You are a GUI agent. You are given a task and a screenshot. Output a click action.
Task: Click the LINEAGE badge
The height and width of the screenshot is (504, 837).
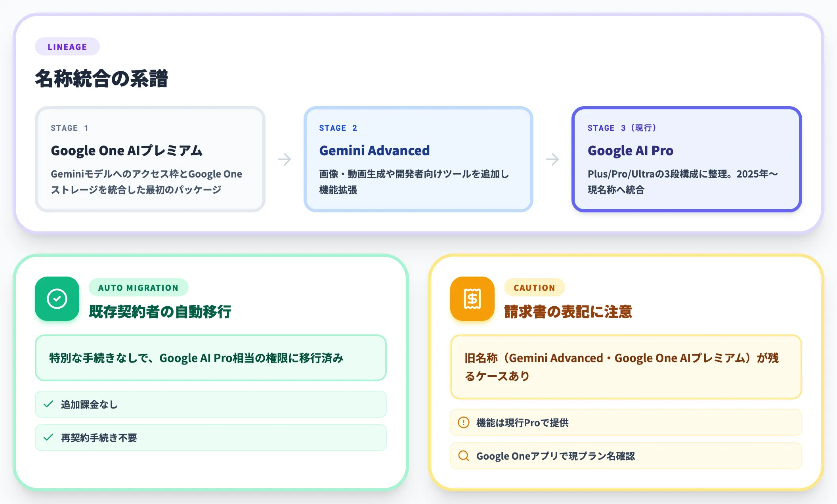pos(67,47)
